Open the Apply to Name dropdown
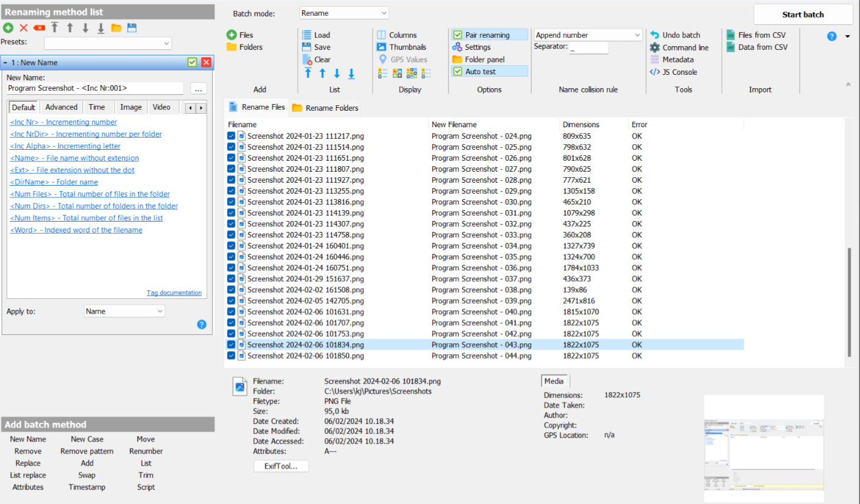The image size is (860, 504). point(124,311)
